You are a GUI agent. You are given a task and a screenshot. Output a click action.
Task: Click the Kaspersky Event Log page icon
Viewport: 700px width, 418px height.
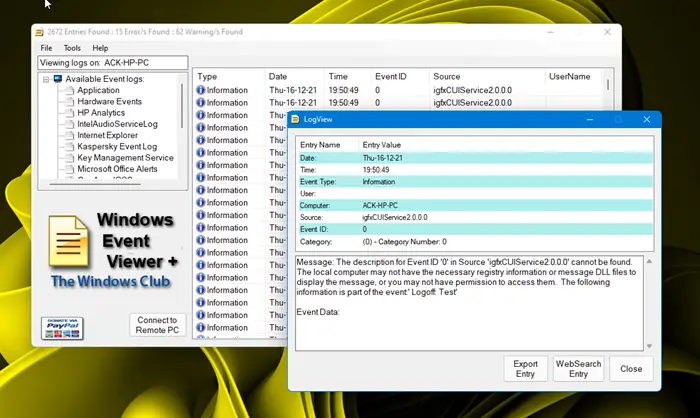70,146
